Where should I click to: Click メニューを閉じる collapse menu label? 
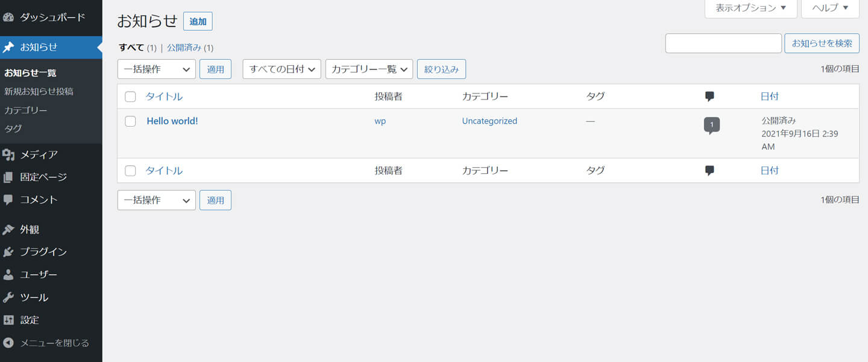tap(55, 343)
